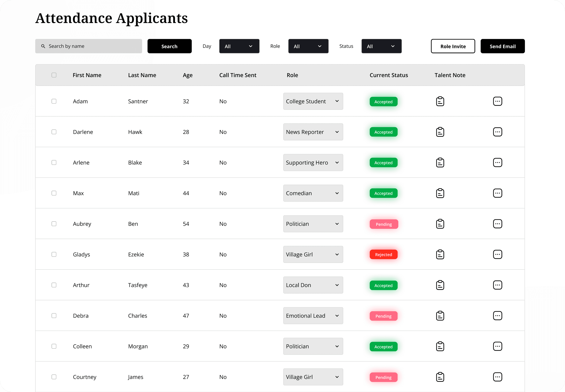Click the black Search button

pos(169,46)
